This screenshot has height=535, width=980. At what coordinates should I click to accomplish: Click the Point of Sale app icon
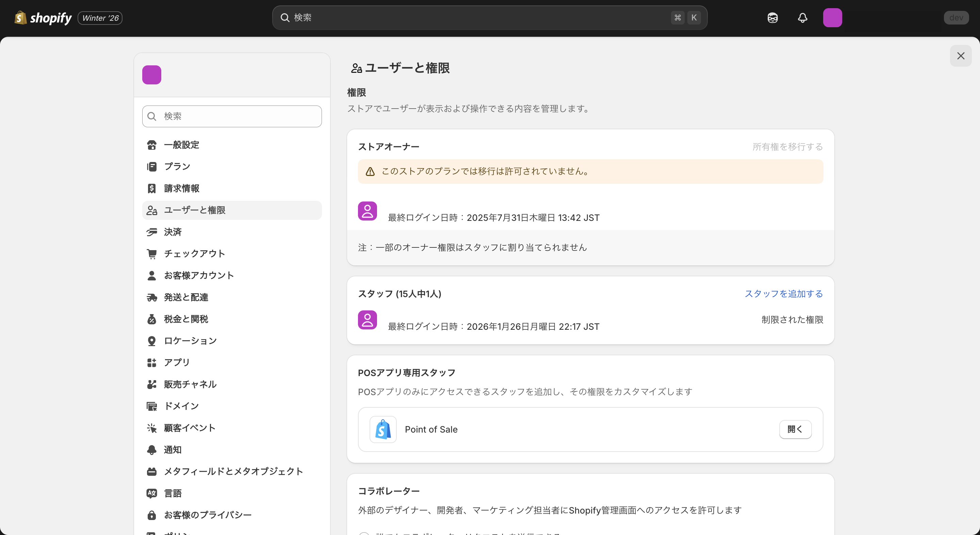(x=383, y=429)
